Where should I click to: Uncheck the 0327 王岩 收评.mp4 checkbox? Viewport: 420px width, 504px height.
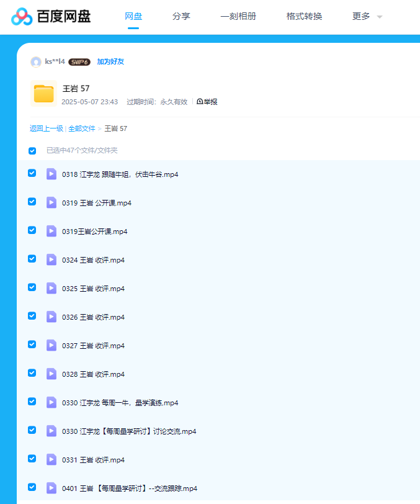pos(32,344)
